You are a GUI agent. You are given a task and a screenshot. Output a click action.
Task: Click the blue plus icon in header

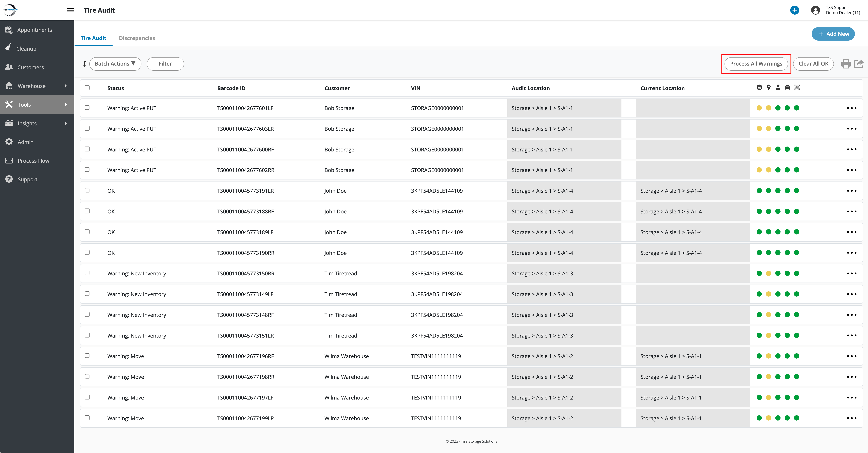click(x=794, y=10)
